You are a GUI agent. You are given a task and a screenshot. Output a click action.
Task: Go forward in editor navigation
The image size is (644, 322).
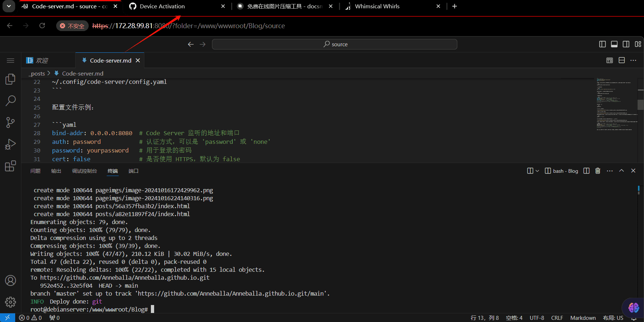click(203, 44)
